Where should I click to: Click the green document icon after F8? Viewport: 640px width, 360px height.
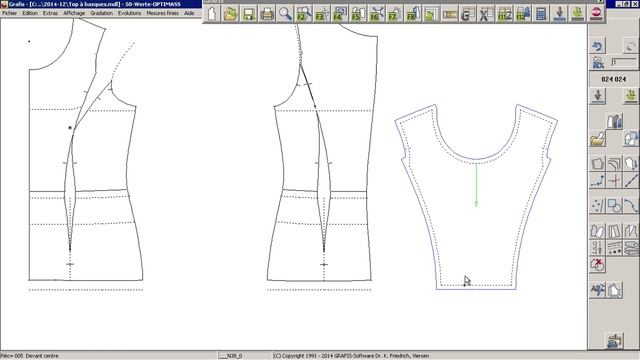pos(431,14)
